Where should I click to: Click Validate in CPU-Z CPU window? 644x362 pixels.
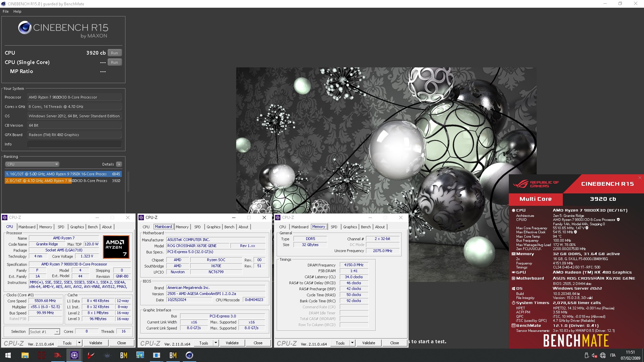[x=96, y=343]
